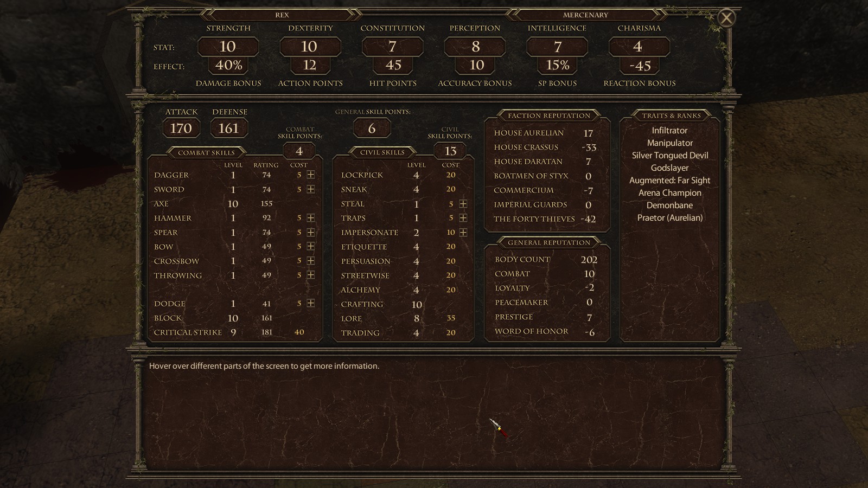Select the Arena Champion trait

coord(670,193)
